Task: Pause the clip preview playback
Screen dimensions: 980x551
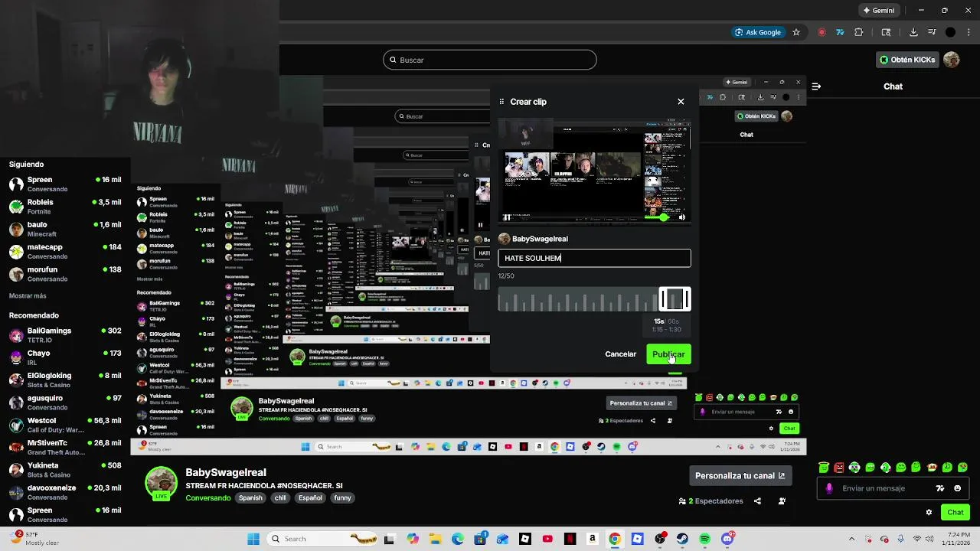Action: (x=507, y=217)
